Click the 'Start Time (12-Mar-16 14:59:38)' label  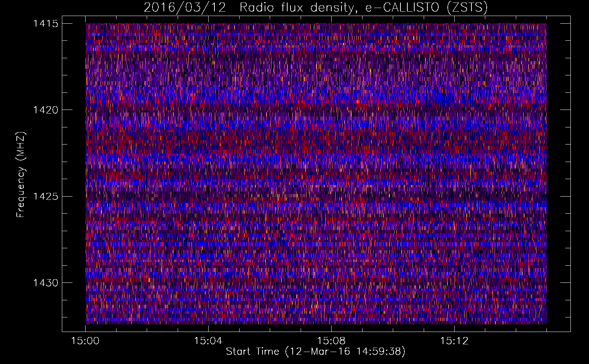pos(316,352)
